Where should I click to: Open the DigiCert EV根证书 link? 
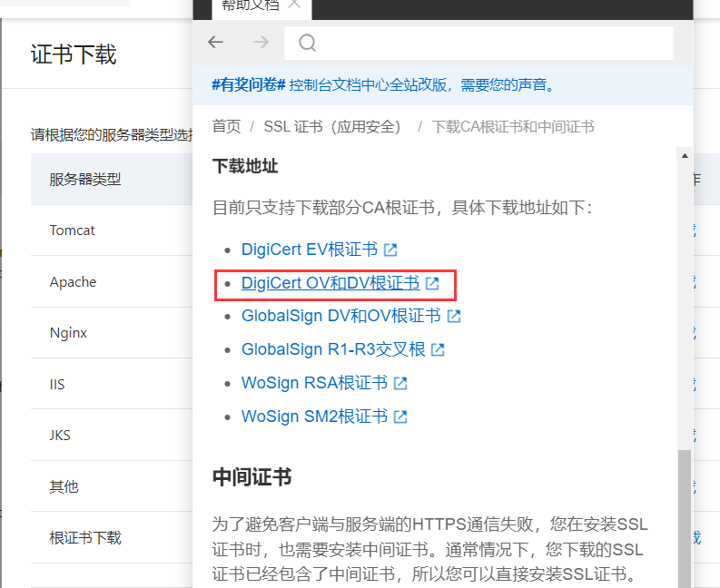(310, 250)
